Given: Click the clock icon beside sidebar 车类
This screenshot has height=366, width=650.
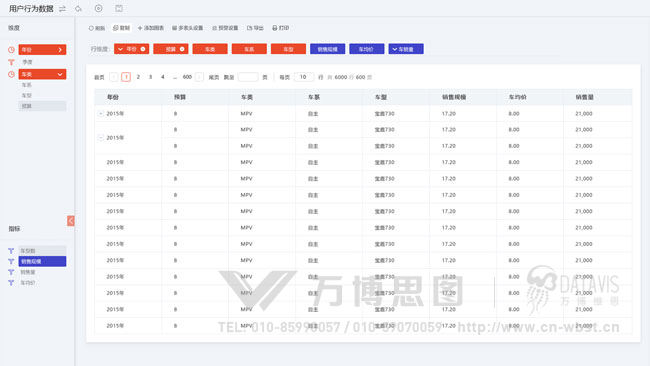Looking at the screenshot, I should point(11,74).
